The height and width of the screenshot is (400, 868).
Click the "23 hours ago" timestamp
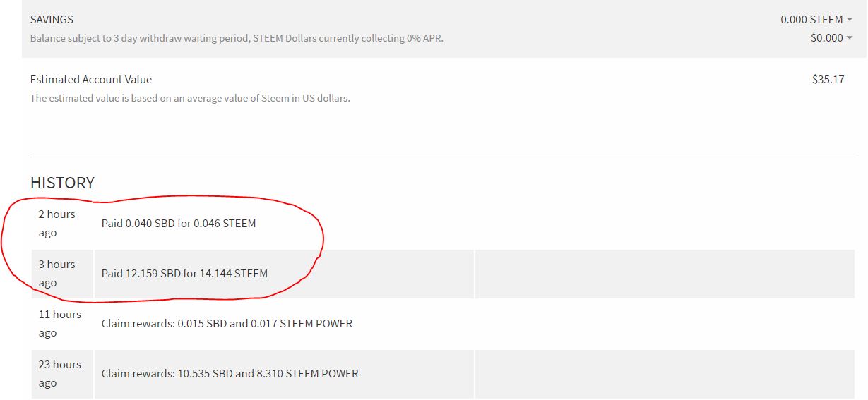pos(59,373)
